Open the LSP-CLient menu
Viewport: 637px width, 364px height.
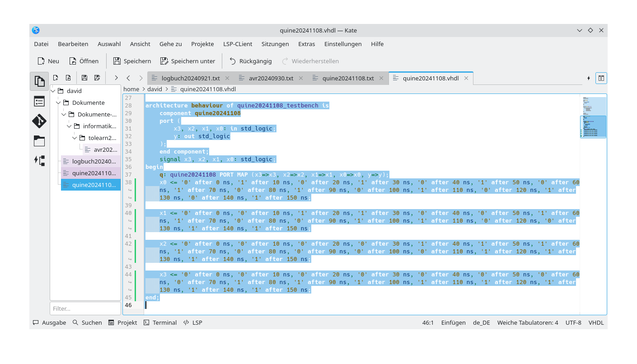[x=238, y=44]
